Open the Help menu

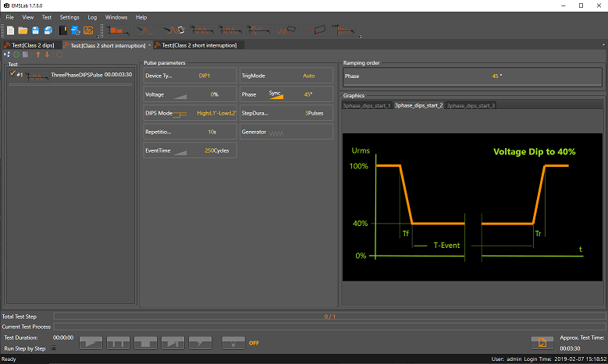click(x=141, y=17)
